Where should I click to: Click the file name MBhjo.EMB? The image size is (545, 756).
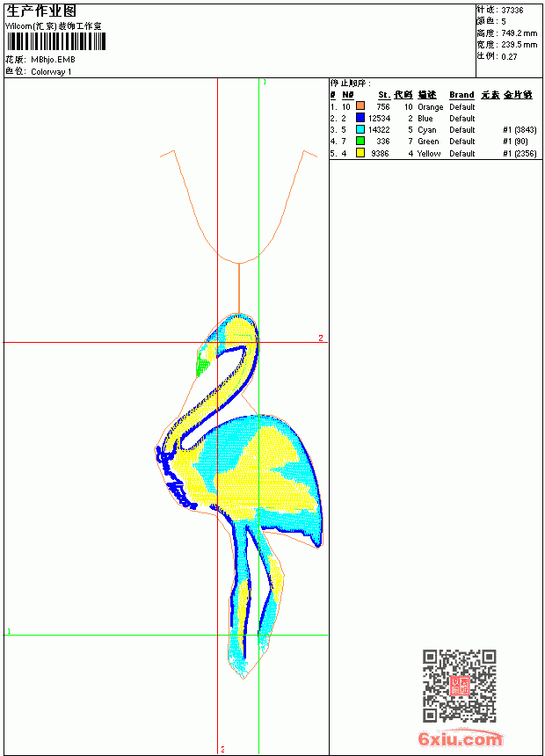coord(53,60)
